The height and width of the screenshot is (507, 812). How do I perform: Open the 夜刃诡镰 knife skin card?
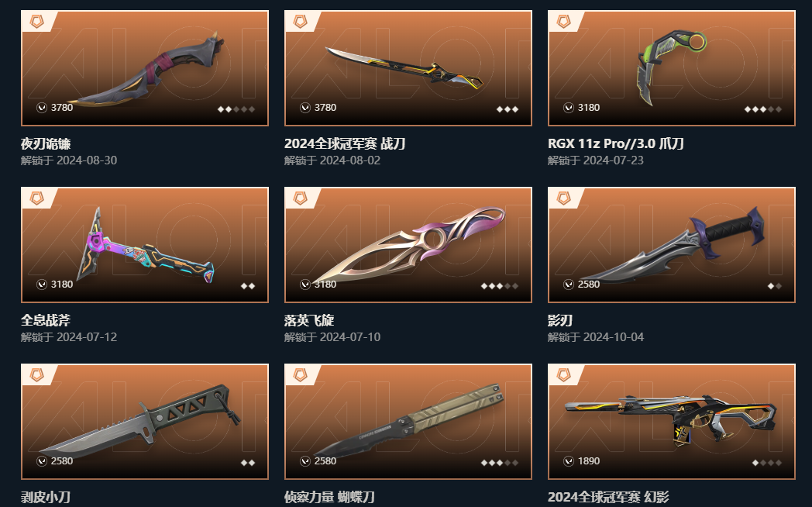tap(144, 68)
